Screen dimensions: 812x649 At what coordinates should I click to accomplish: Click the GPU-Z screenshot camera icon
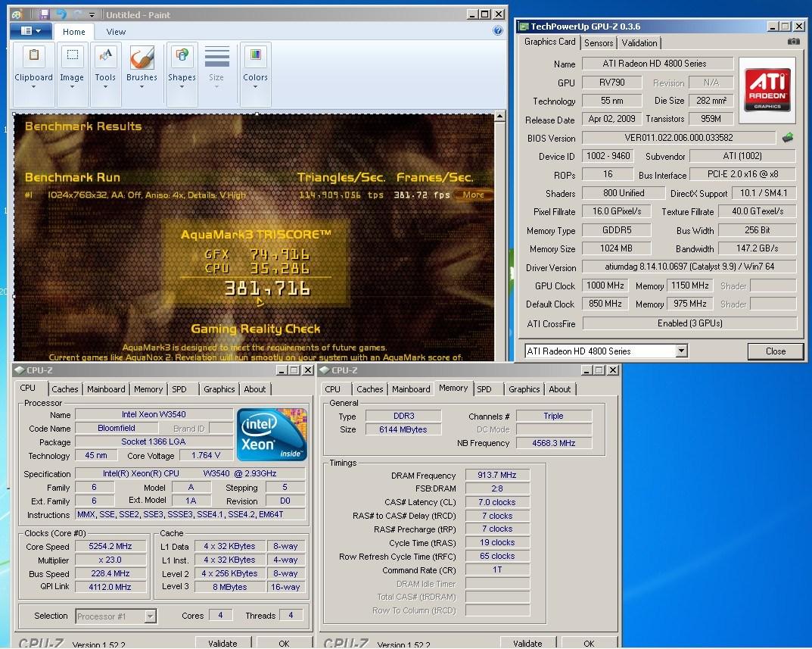[x=793, y=42]
